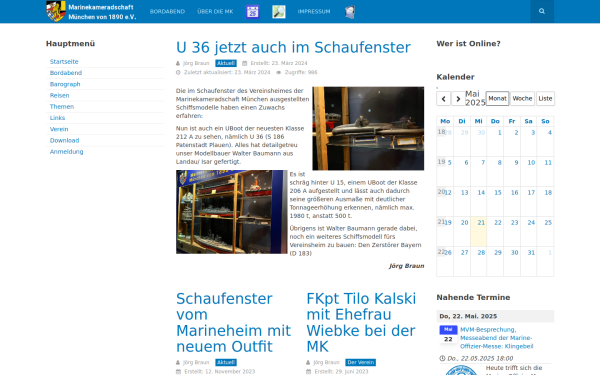Open week number 22 in calendar
This screenshot has height=375, width=600.
[441, 252]
